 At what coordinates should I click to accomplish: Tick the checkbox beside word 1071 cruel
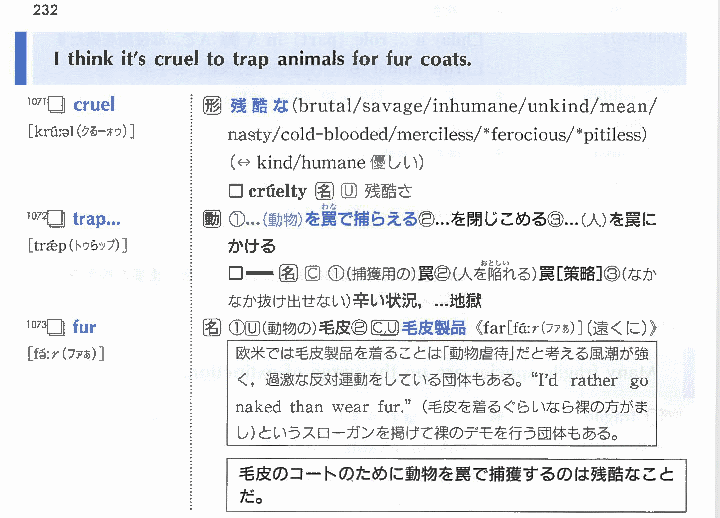click(x=56, y=105)
